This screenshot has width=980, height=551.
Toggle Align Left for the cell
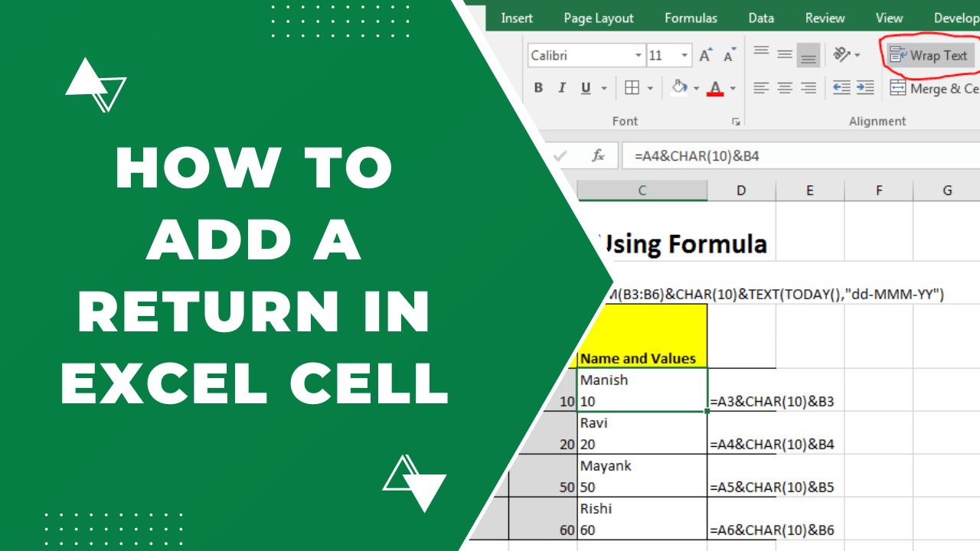pyautogui.click(x=760, y=87)
